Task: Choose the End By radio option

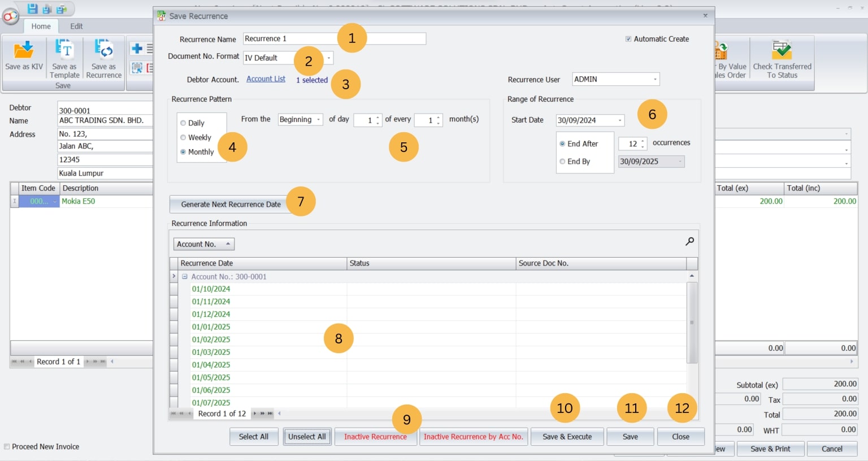Action: pyautogui.click(x=562, y=162)
